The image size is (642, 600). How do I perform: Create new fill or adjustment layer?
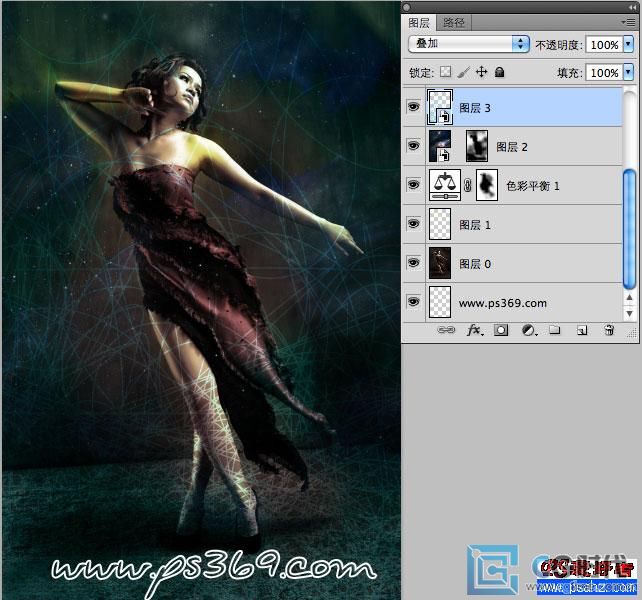(529, 330)
